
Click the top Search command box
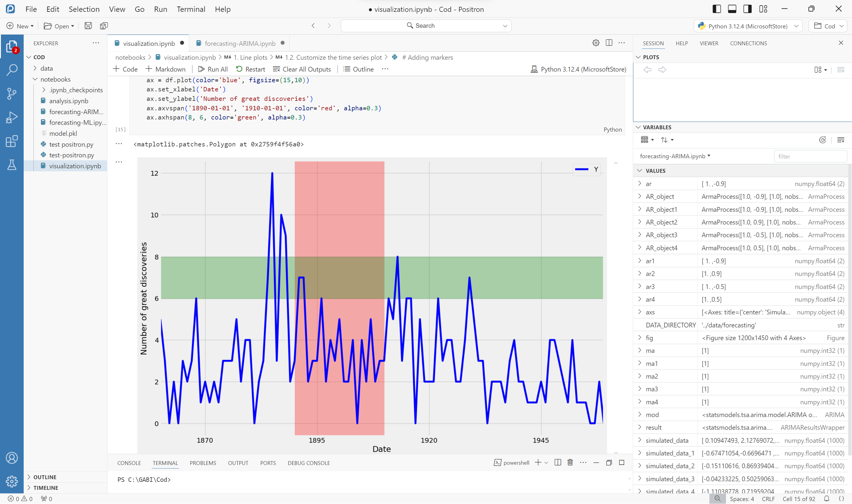(x=426, y=26)
